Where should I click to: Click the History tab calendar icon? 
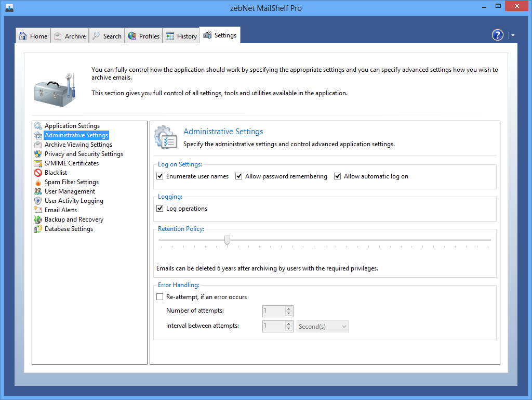tap(170, 36)
